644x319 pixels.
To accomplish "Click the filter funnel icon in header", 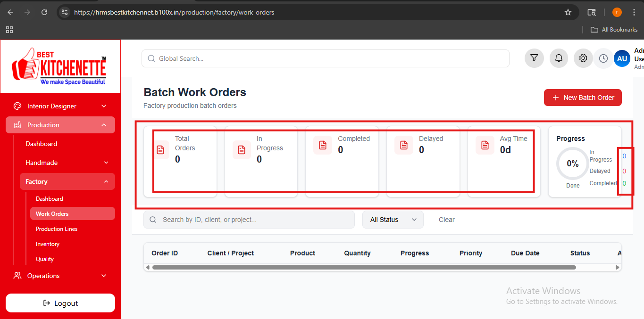I will [534, 58].
